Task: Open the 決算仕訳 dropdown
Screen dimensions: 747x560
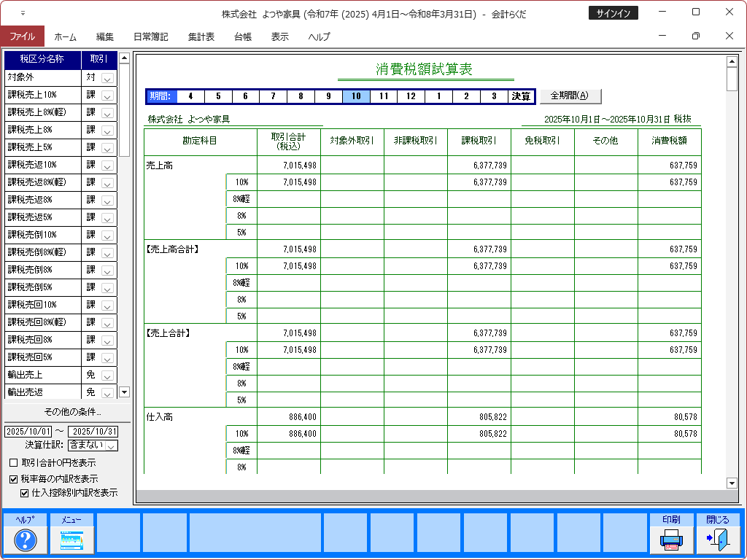Action: point(112,446)
